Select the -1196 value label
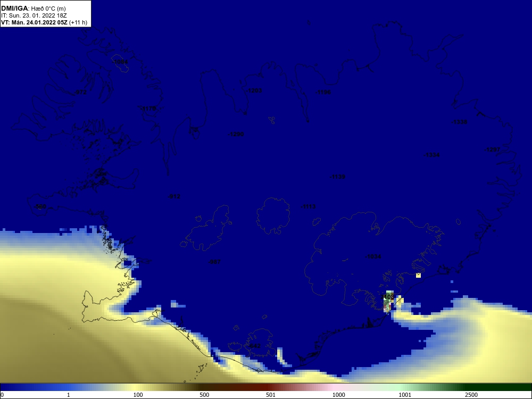 pyautogui.click(x=323, y=92)
